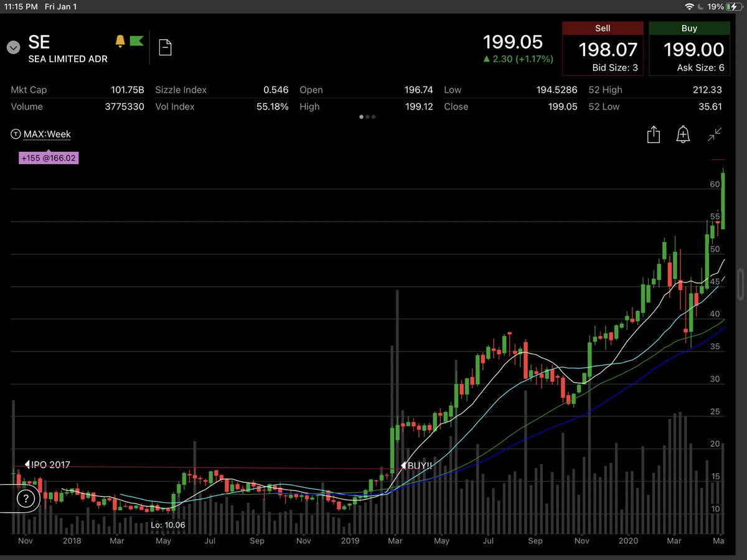Tap the green Buy button at 199.00
This screenshot has height=560, width=747.
(689, 49)
